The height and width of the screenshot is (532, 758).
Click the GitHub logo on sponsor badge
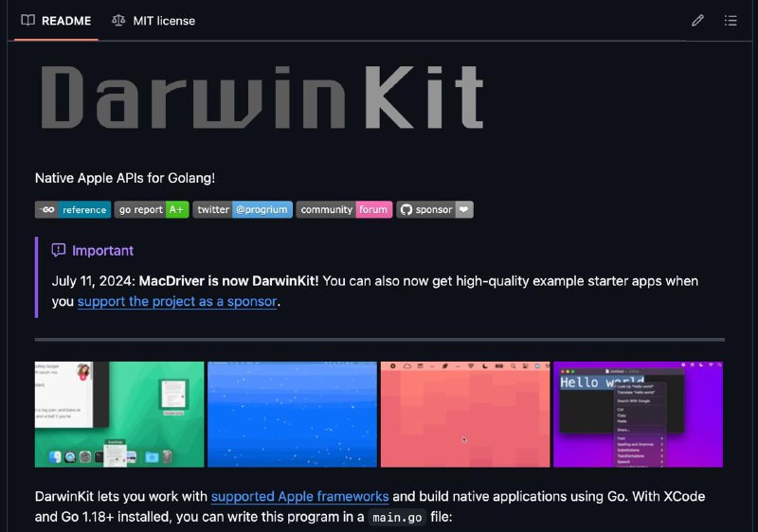coord(406,209)
